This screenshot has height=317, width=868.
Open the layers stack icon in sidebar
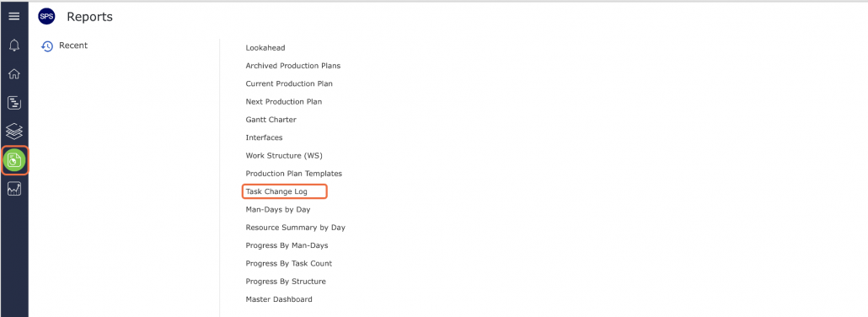click(x=14, y=132)
